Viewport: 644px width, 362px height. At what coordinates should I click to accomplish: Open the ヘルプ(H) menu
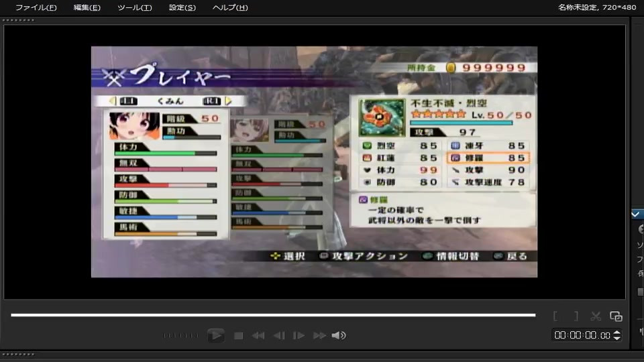click(230, 7)
